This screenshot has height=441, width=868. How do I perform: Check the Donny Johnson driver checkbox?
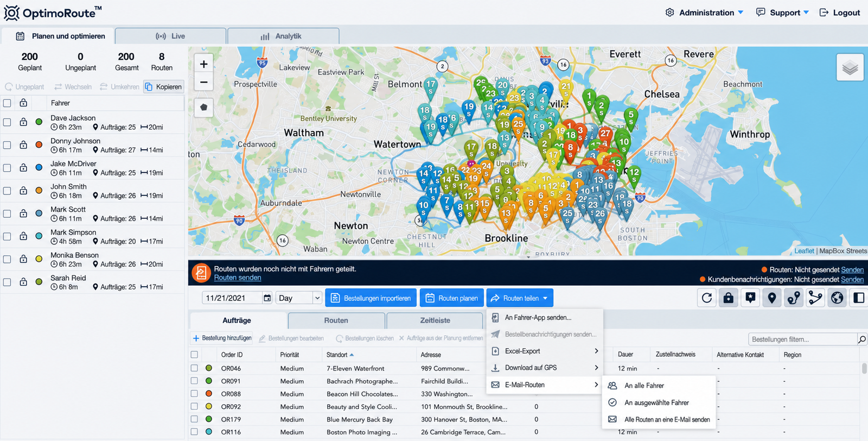tap(7, 145)
